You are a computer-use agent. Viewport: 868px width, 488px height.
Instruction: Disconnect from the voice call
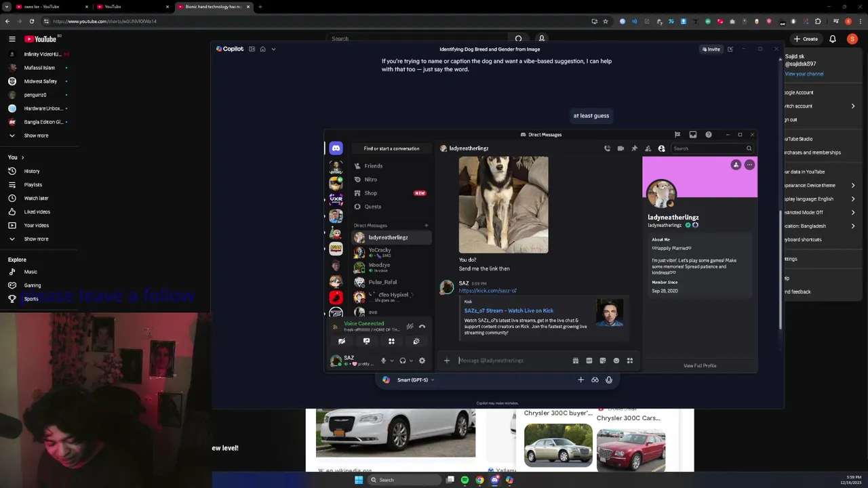point(422,326)
